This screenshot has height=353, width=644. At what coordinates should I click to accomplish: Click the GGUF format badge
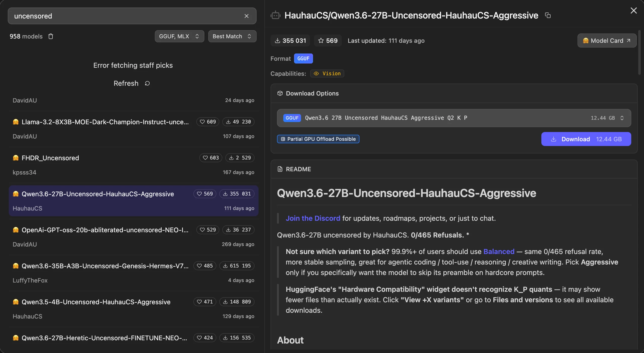[303, 58]
